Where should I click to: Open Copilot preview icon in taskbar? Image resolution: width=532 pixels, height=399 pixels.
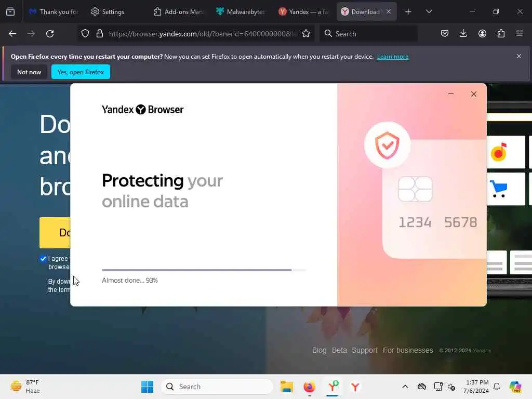coord(515,387)
